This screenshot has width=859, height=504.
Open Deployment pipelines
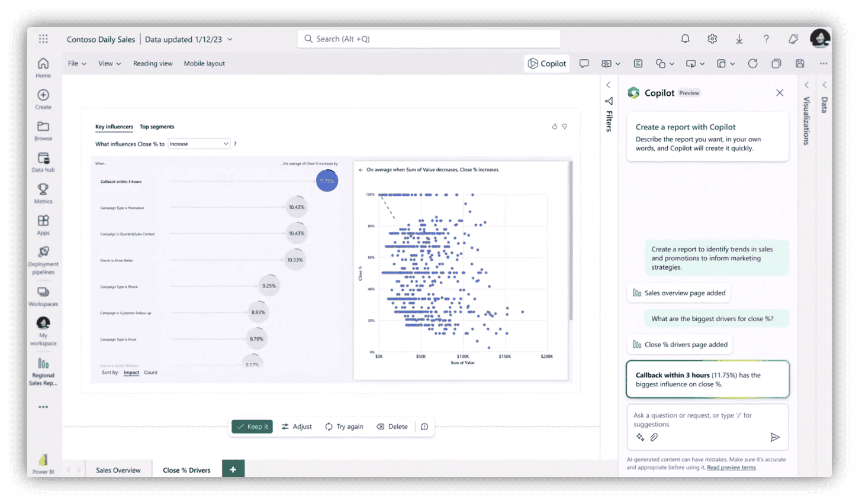tap(43, 260)
